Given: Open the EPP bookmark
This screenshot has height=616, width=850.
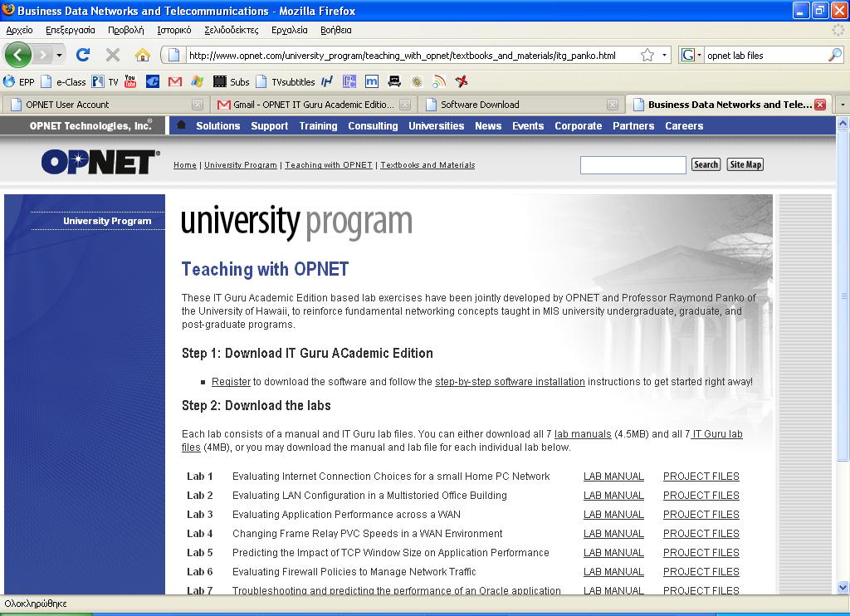Looking at the screenshot, I should tap(19, 82).
